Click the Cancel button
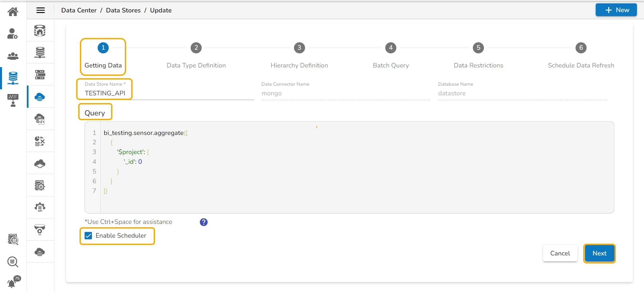Viewport: 644px width, 292px height. (560, 253)
